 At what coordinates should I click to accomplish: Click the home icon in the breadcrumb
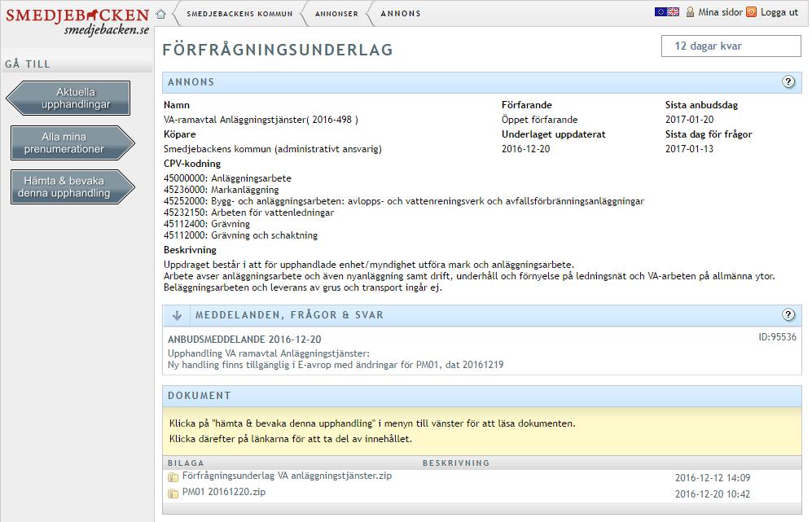161,14
